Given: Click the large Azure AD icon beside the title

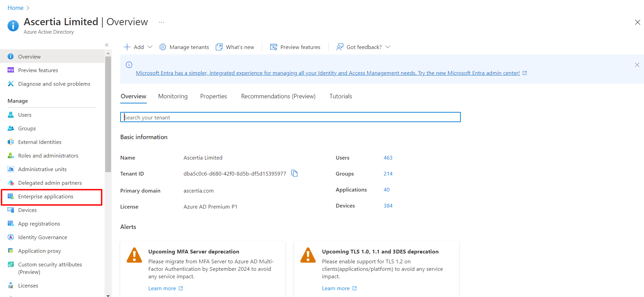Looking at the screenshot, I should [13, 26].
